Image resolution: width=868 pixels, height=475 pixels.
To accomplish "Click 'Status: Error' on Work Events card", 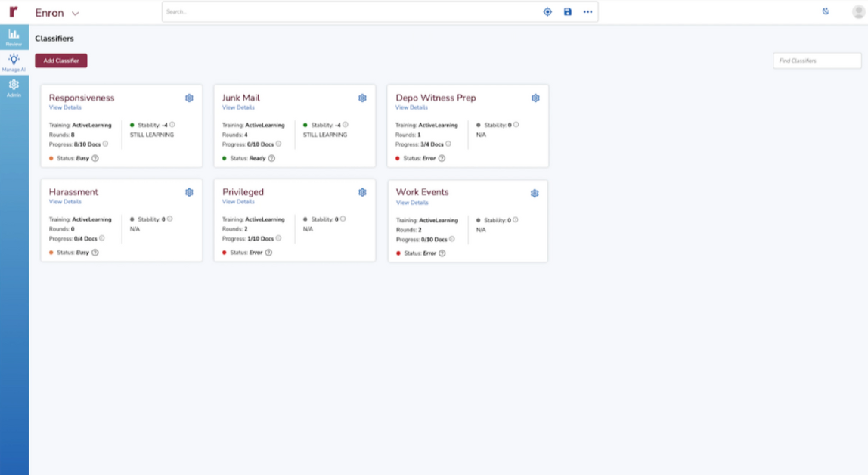I will (x=420, y=253).
